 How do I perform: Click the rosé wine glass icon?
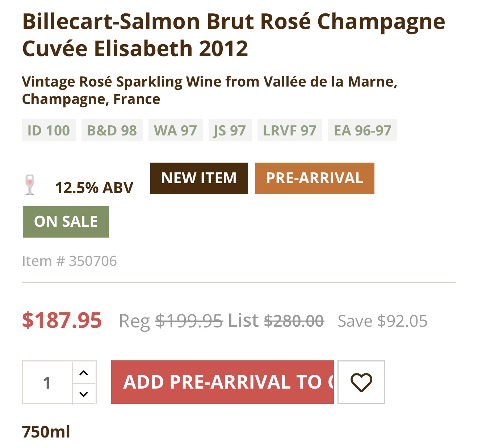30,185
